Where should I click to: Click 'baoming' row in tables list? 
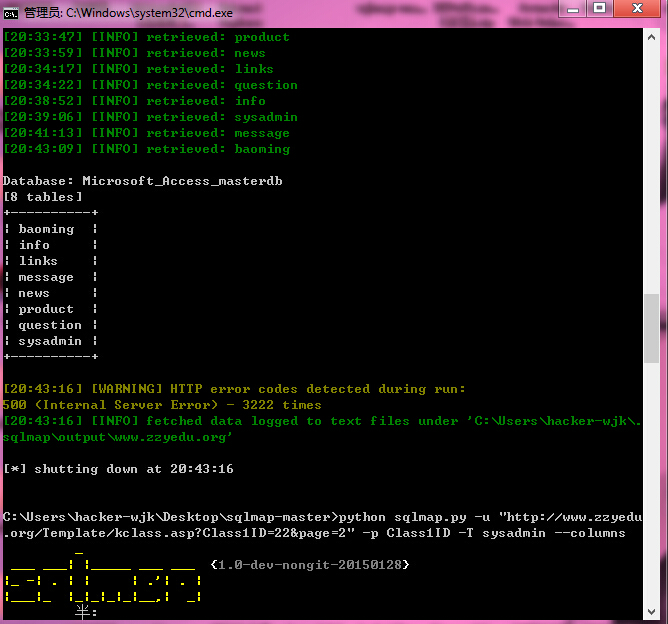tap(51, 229)
